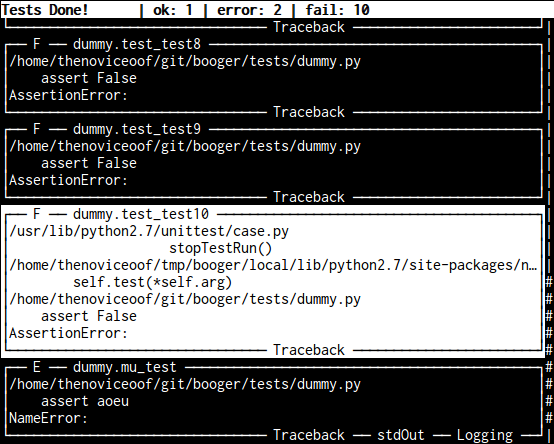This screenshot has height=444, width=554.
Task: Click the E status marker of mu_test
Action: click(36, 367)
